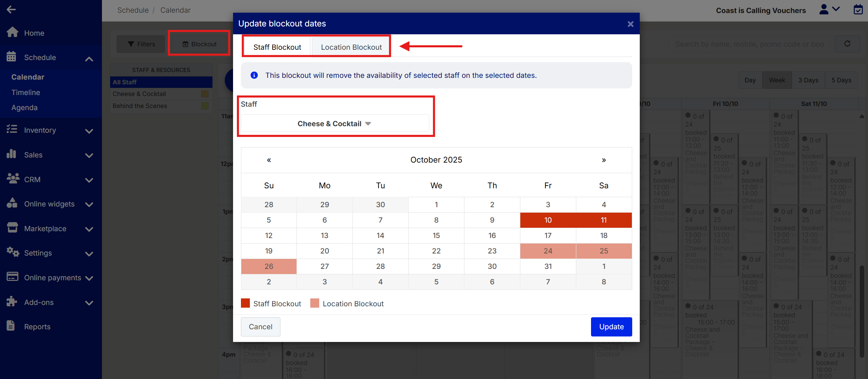Screen dimensions: 868x379
Task: Deselect blocked date October 10
Action: 548,220
